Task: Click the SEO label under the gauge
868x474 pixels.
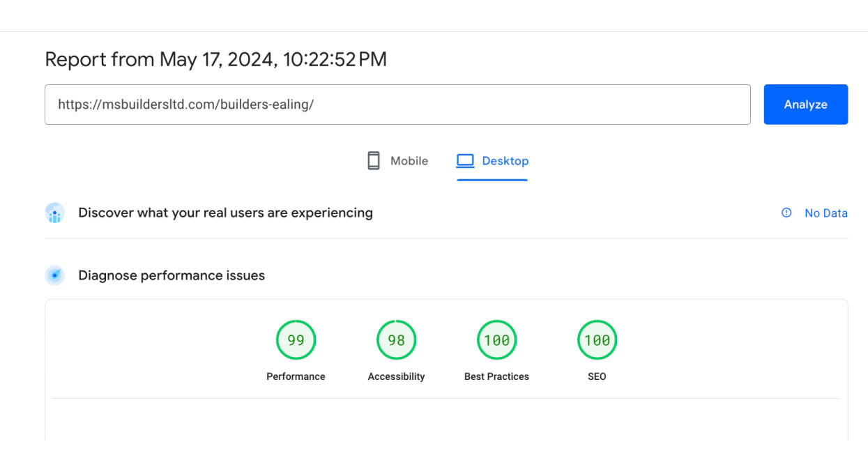Action: [597, 376]
